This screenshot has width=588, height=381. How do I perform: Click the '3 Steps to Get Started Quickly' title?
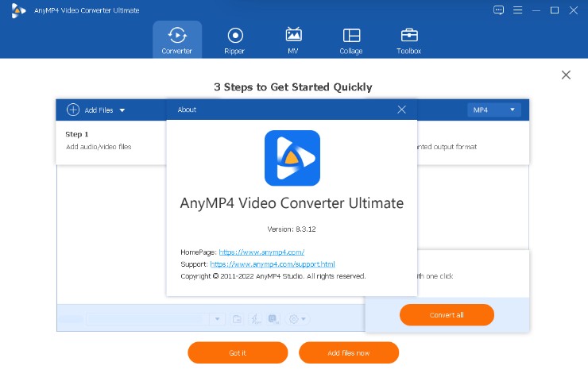(293, 87)
